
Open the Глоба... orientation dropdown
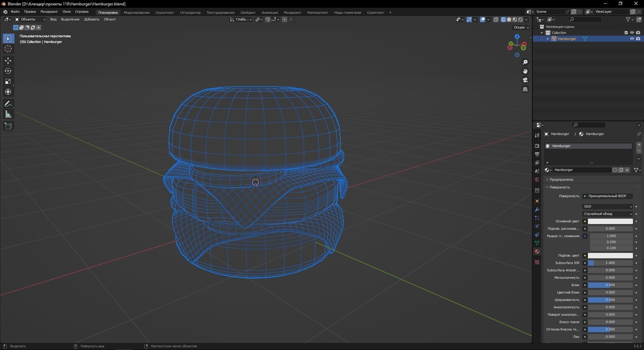click(x=241, y=19)
